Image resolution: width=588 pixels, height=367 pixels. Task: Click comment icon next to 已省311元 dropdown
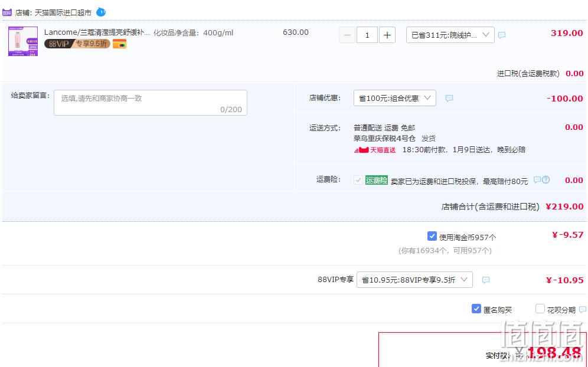[502, 35]
